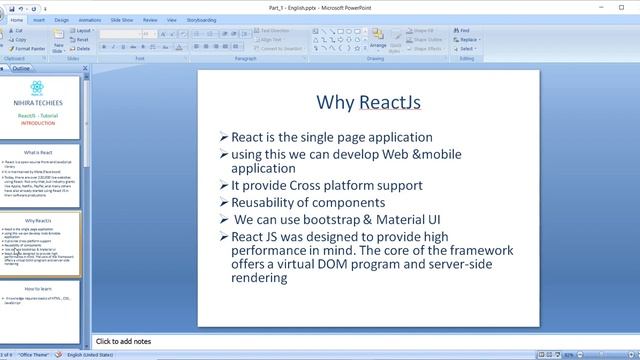Open the Character Spacing dropdown
This screenshot has height=360, width=640.
(153, 47)
